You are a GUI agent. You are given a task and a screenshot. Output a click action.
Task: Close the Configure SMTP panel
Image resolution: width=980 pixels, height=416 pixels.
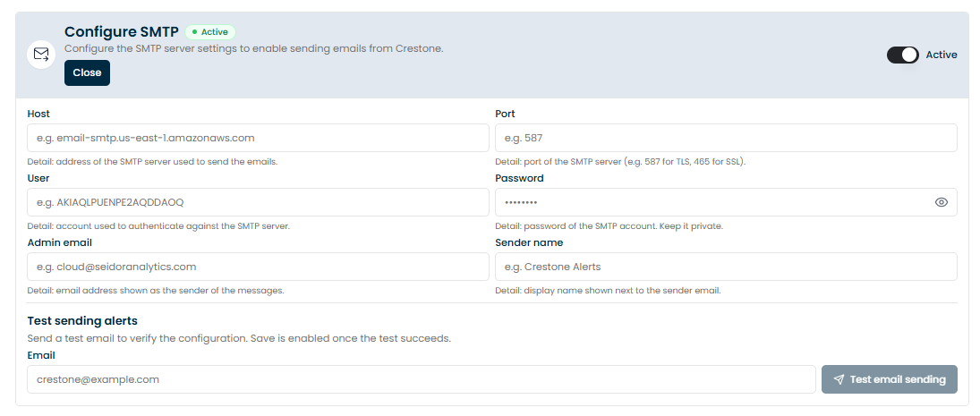87,72
